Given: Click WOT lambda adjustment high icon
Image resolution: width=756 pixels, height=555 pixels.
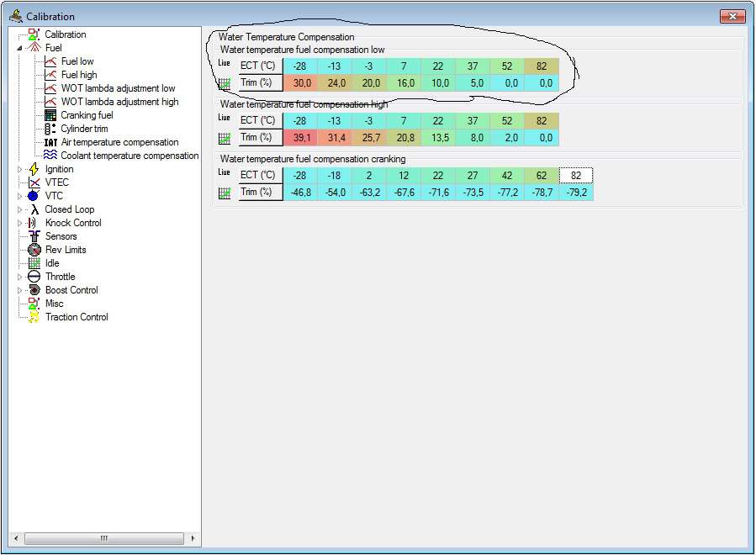Looking at the screenshot, I should click(x=50, y=102).
